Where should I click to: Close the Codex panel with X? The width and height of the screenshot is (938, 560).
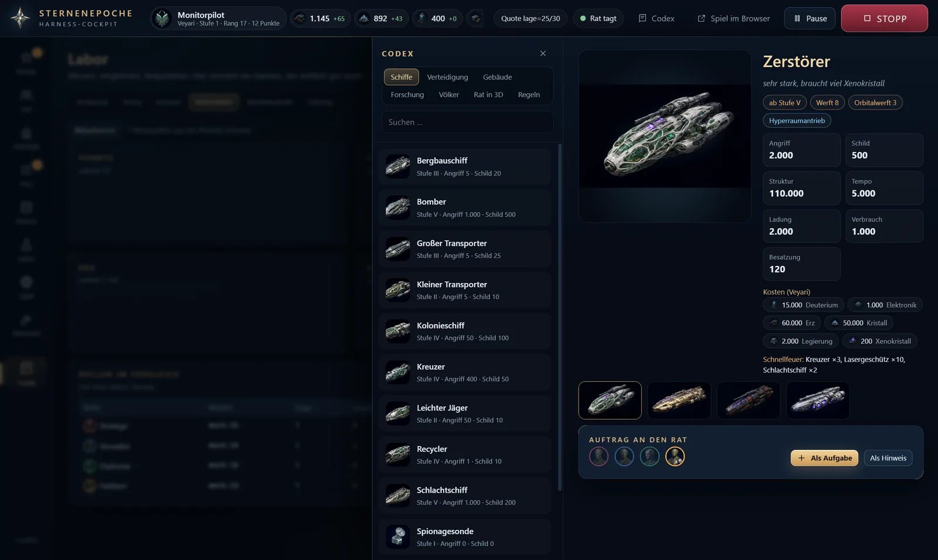coord(543,53)
